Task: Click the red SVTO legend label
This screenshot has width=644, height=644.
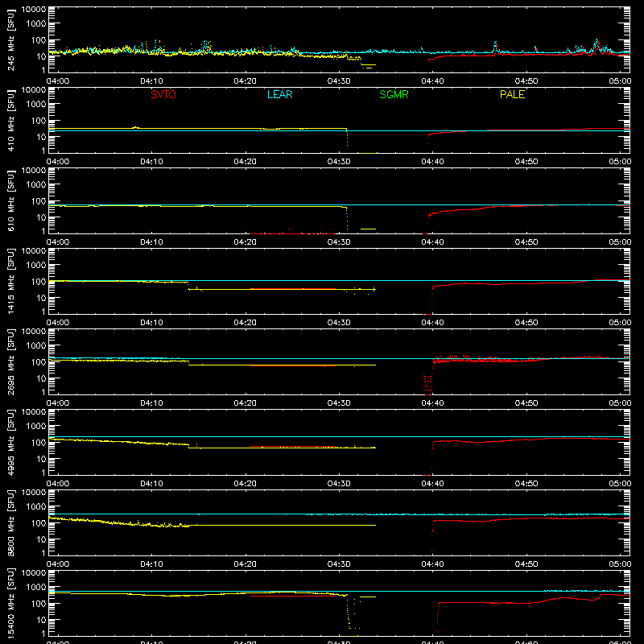Action: 163,94
